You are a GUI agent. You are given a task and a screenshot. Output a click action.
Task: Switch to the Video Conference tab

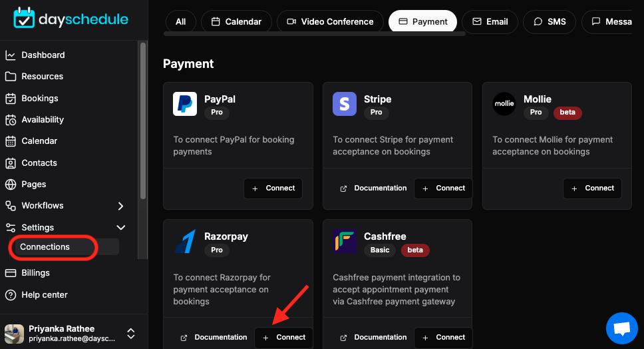(x=330, y=21)
